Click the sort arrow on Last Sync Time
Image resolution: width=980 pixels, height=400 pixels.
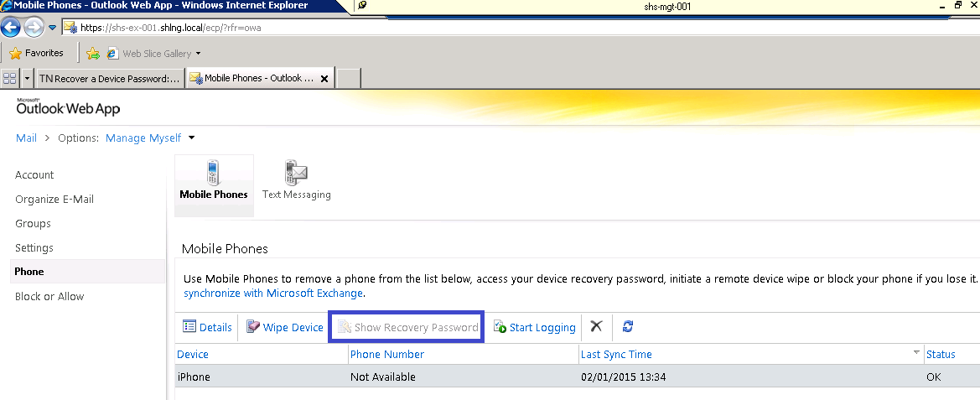(x=916, y=352)
